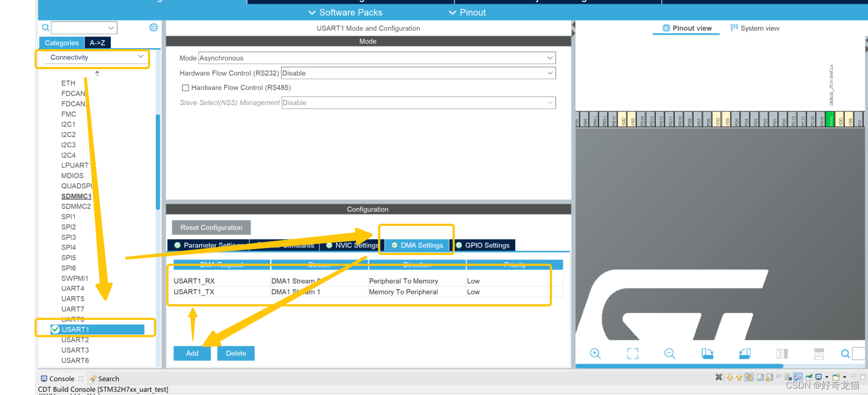Open Hardware Flow Control (RS232) dropdown
The height and width of the screenshot is (395, 868).
pyautogui.click(x=418, y=73)
